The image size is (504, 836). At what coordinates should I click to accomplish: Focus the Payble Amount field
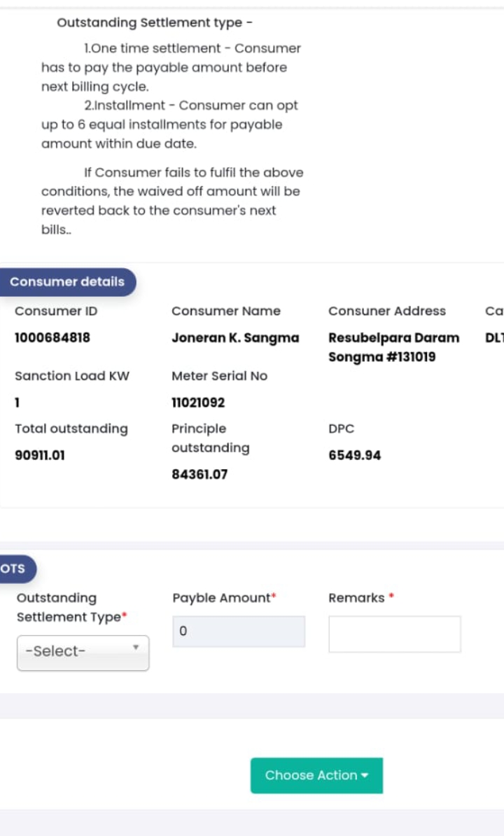point(239,632)
